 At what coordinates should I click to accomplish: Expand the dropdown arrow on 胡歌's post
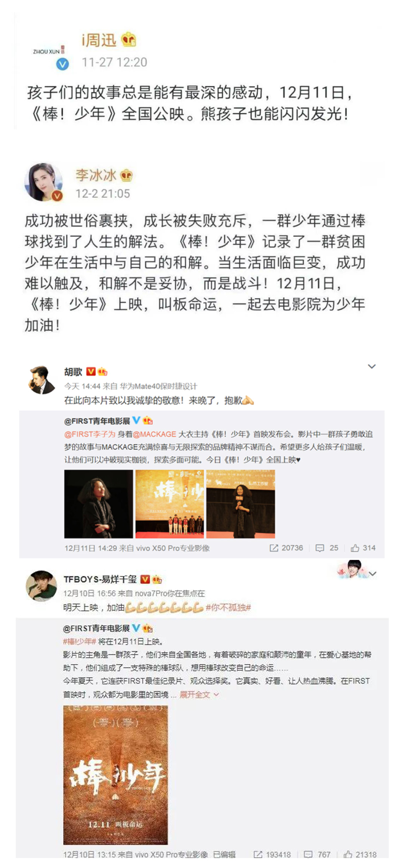tap(372, 367)
